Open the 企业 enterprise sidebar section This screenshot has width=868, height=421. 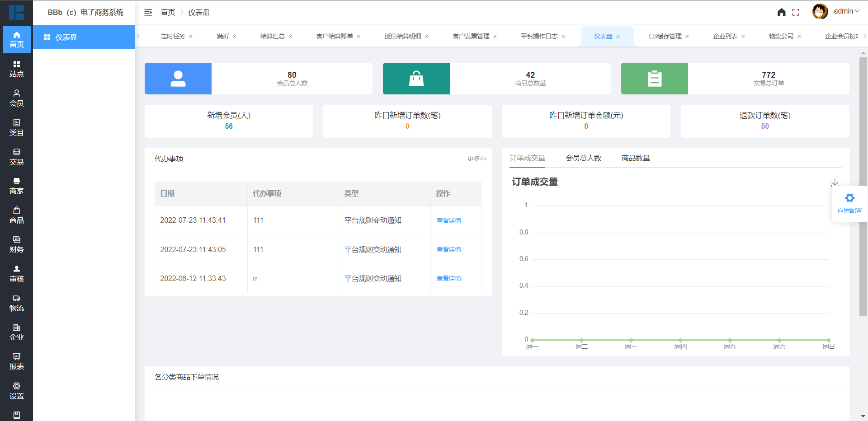(17, 332)
